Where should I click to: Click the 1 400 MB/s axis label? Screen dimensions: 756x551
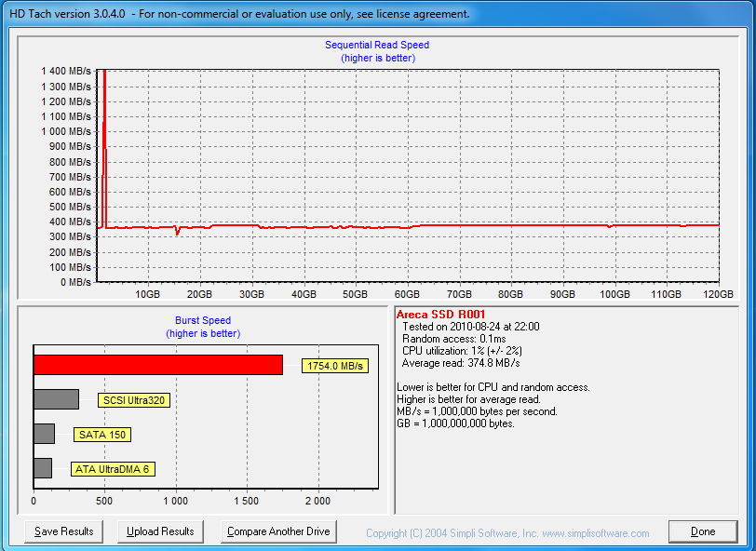pos(66,72)
